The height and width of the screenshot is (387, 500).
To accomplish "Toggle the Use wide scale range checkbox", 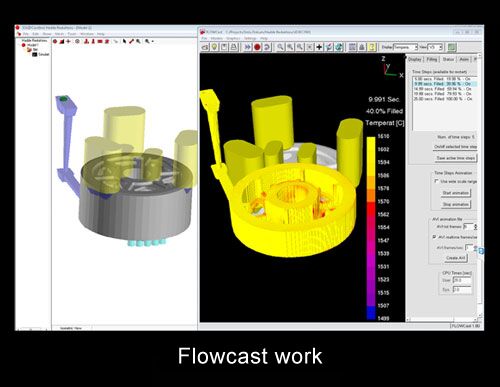I will [436, 181].
